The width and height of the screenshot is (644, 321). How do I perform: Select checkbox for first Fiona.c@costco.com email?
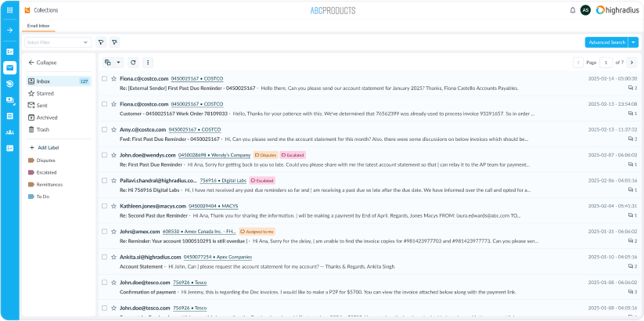click(104, 78)
